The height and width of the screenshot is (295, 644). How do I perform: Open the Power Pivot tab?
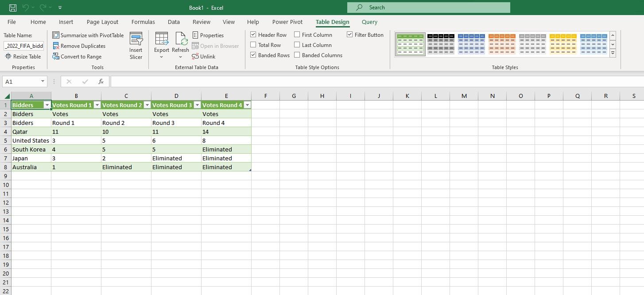coord(287,22)
